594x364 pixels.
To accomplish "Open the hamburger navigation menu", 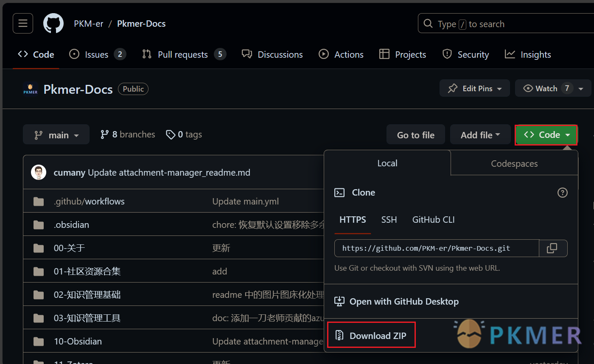I will [23, 23].
